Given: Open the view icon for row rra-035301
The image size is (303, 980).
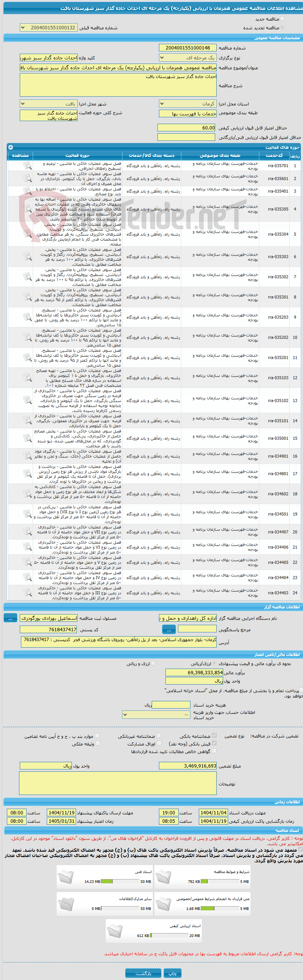Looking at the screenshot, I should (27, 297).
